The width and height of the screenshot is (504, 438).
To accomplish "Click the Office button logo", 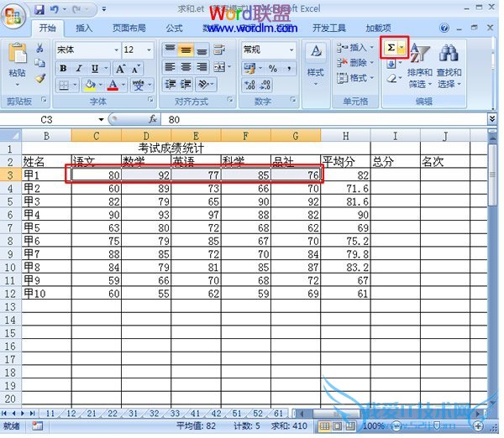I will (x=13, y=16).
